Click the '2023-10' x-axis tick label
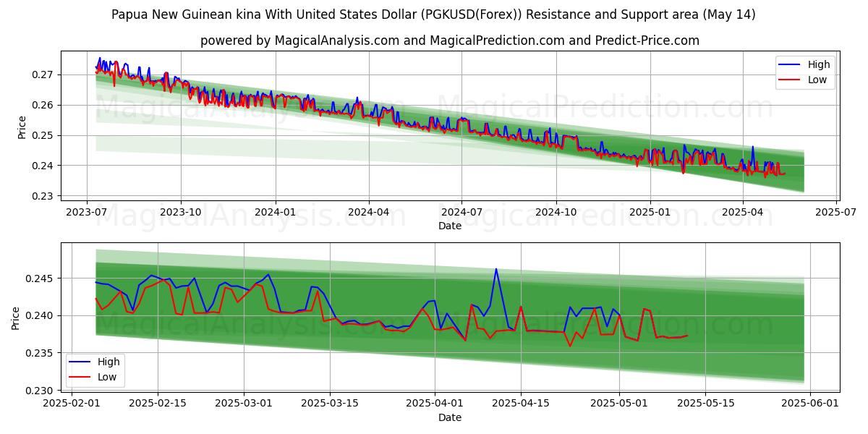Image resolution: width=868 pixels, height=434 pixels. point(181,212)
